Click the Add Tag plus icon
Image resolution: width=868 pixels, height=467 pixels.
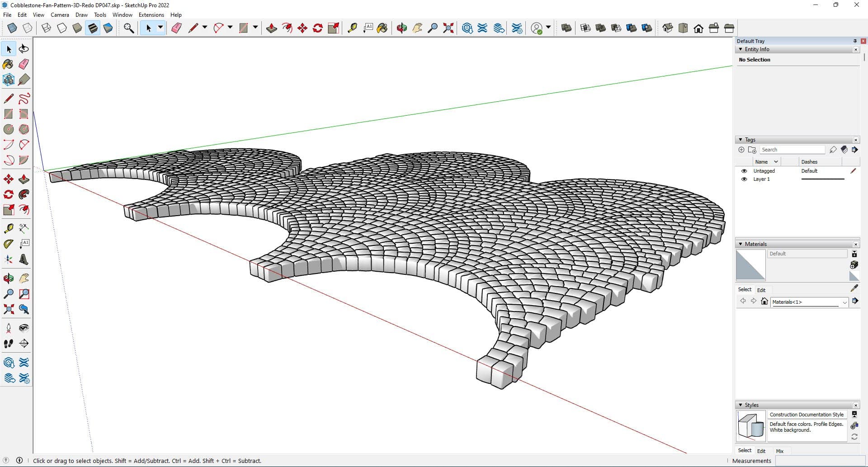[741, 150]
